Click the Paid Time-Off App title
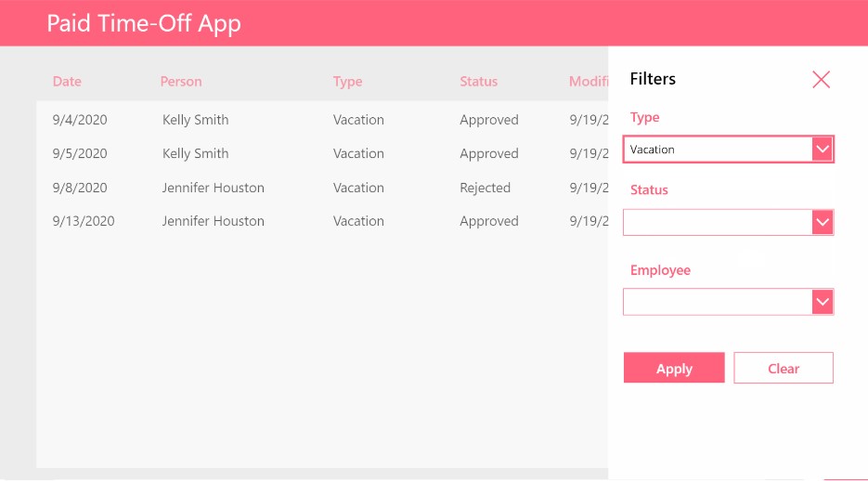Image resolution: width=868 pixels, height=481 pixels. [144, 24]
